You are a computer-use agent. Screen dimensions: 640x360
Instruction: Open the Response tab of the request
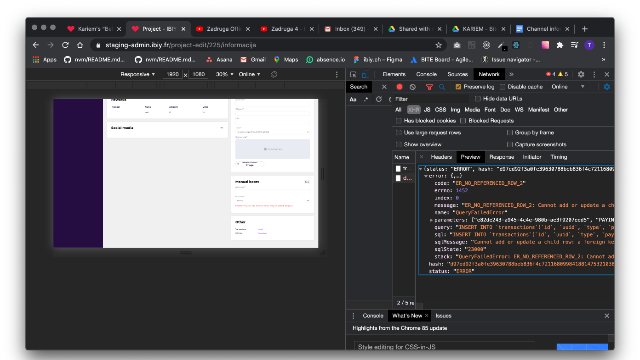[x=502, y=157]
